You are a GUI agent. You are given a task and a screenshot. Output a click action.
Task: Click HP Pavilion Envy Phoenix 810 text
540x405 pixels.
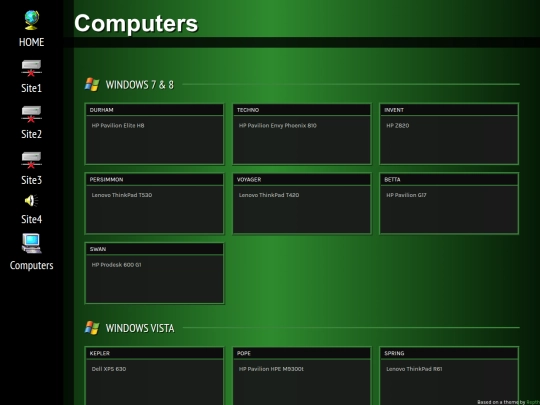pyautogui.click(x=278, y=126)
